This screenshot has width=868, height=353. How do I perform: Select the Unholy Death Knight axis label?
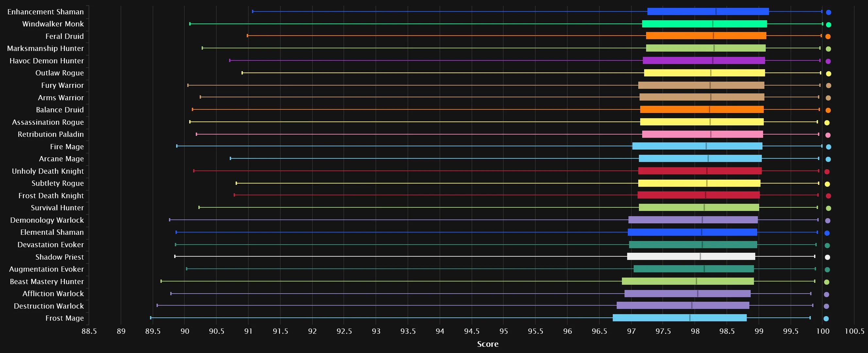pos(47,171)
